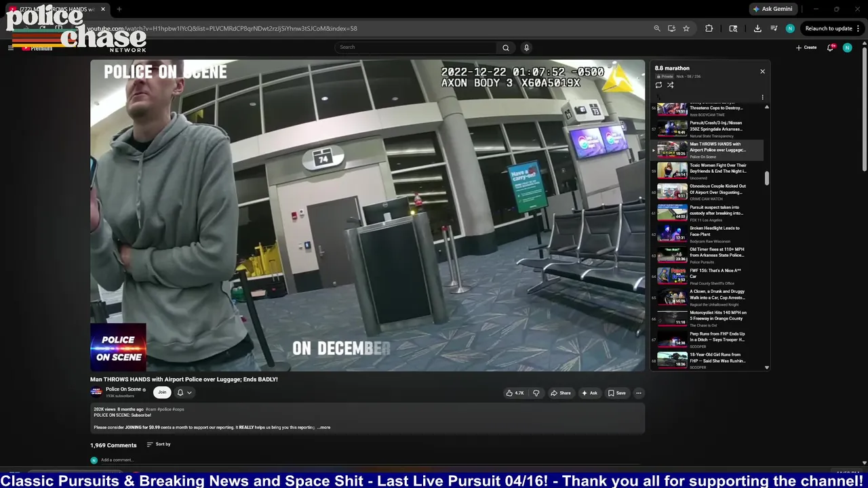The height and width of the screenshot is (488, 868).
Task: Click the browser address bar URL
Action: coord(222,28)
